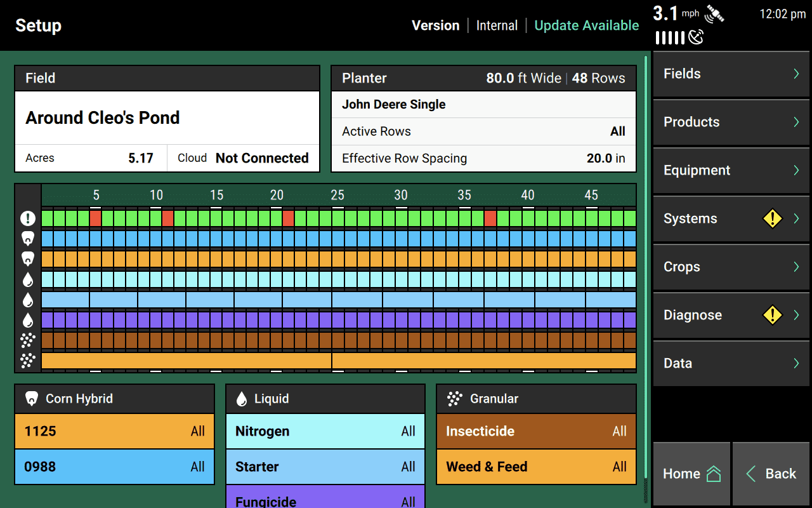Click the Granular dots header icon

(x=454, y=399)
